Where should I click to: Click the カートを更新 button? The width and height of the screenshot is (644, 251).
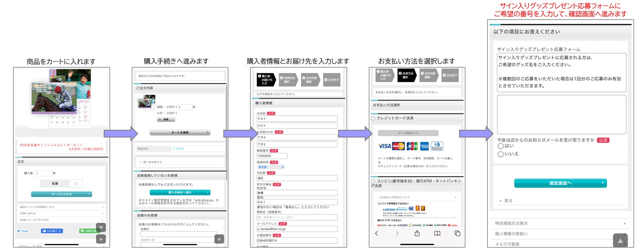click(180, 133)
